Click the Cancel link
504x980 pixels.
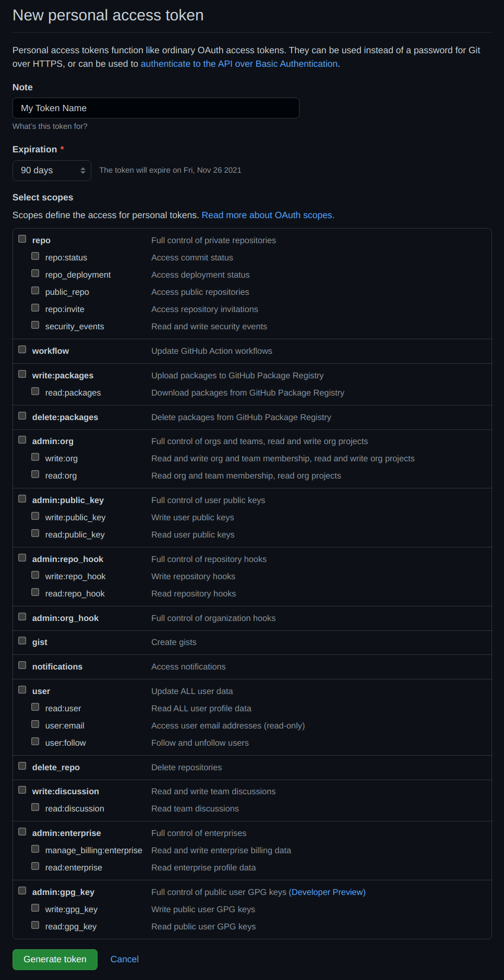tap(125, 959)
